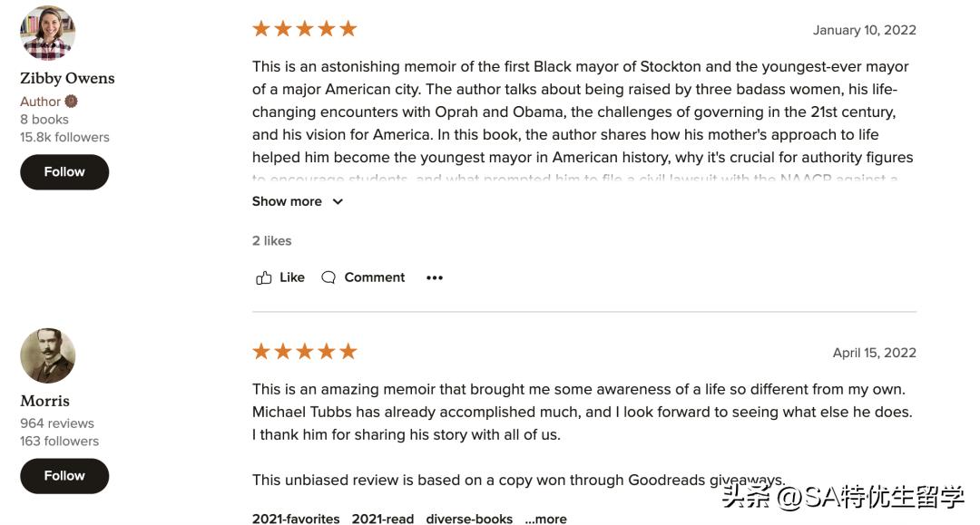This screenshot has height=525, width=980.
Task: Open the three-dots more options menu
Action: click(x=435, y=277)
